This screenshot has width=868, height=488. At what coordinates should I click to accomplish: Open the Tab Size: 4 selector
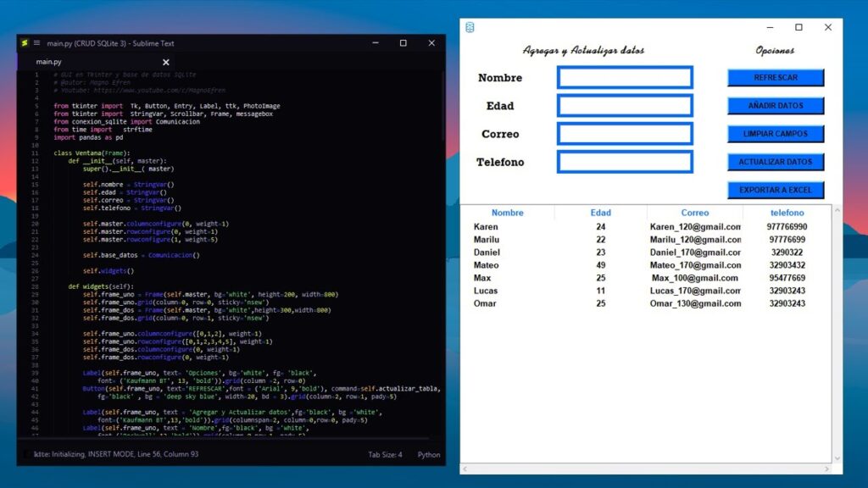pyautogui.click(x=385, y=455)
